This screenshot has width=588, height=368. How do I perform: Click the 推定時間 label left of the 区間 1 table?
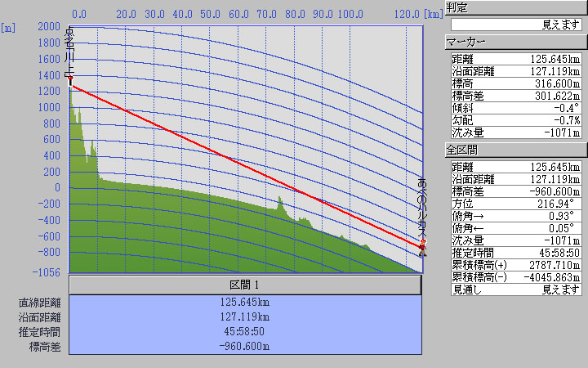point(40,332)
